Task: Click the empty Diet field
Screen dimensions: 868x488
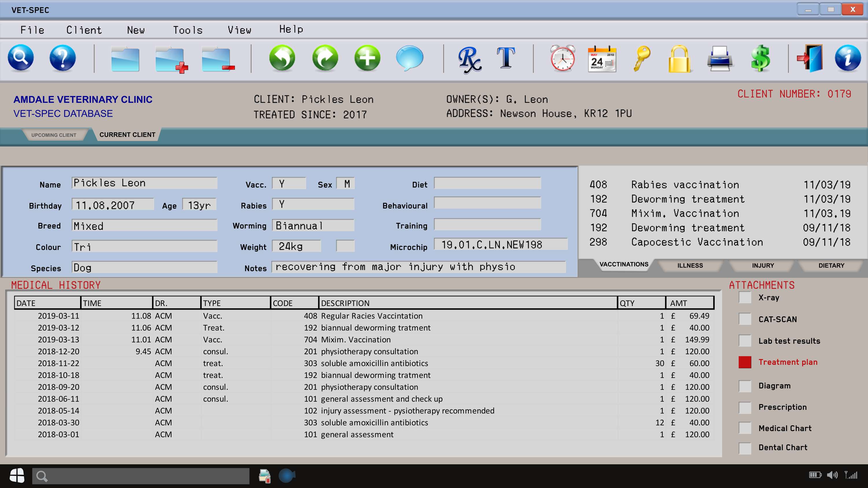Action: coord(487,183)
